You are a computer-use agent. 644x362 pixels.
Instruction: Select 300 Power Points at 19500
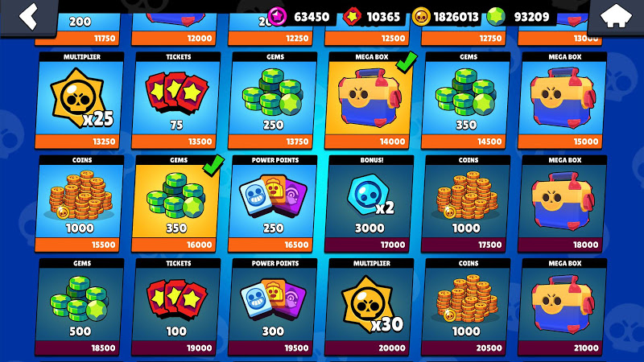coord(273,307)
